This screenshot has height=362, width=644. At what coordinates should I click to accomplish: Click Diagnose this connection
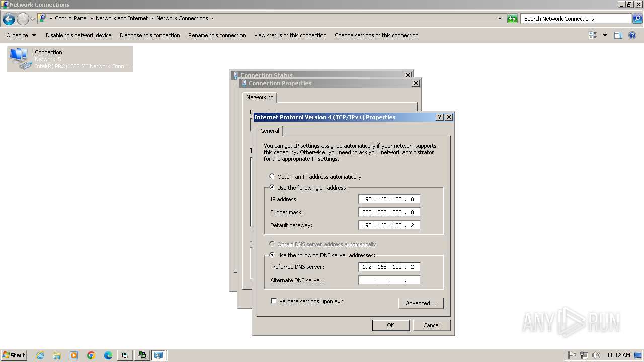coord(150,35)
